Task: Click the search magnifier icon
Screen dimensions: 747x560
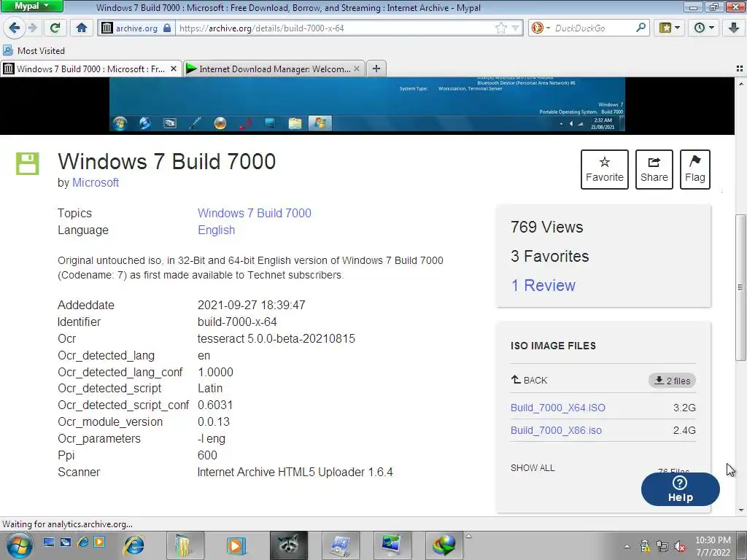Action: (x=640, y=28)
